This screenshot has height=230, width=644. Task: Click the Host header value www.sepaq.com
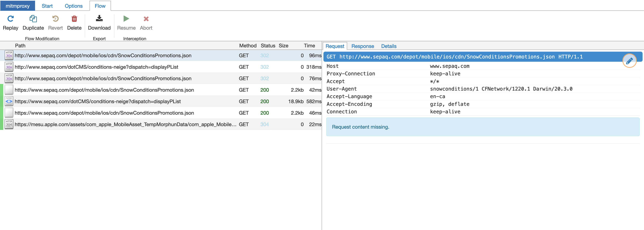[x=449, y=66]
